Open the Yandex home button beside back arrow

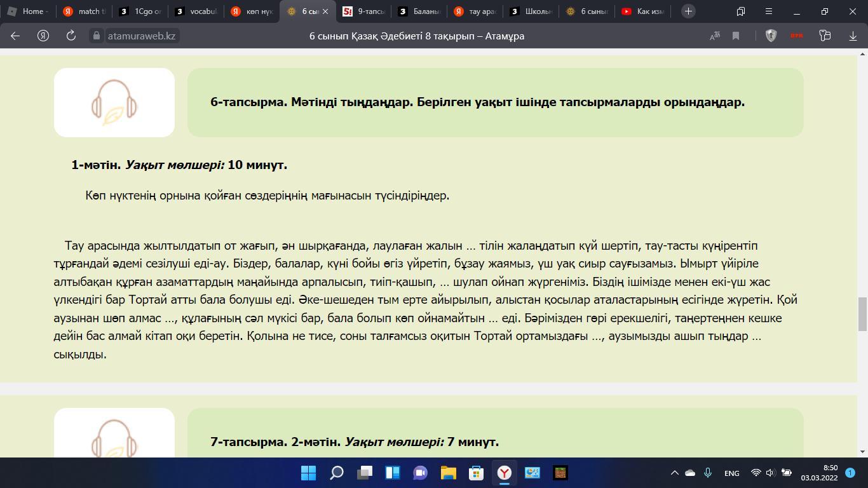(x=43, y=36)
